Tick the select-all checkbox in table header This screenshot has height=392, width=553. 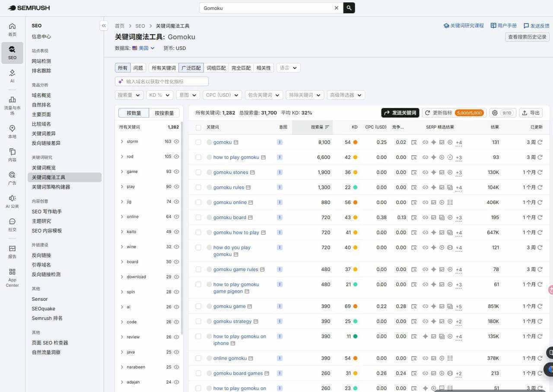pos(198,127)
